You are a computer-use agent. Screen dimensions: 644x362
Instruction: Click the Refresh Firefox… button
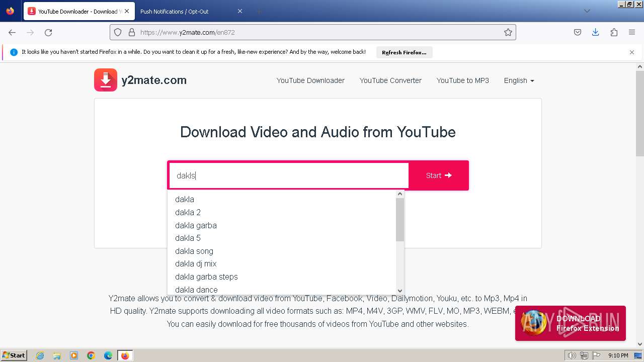click(x=404, y=52)
